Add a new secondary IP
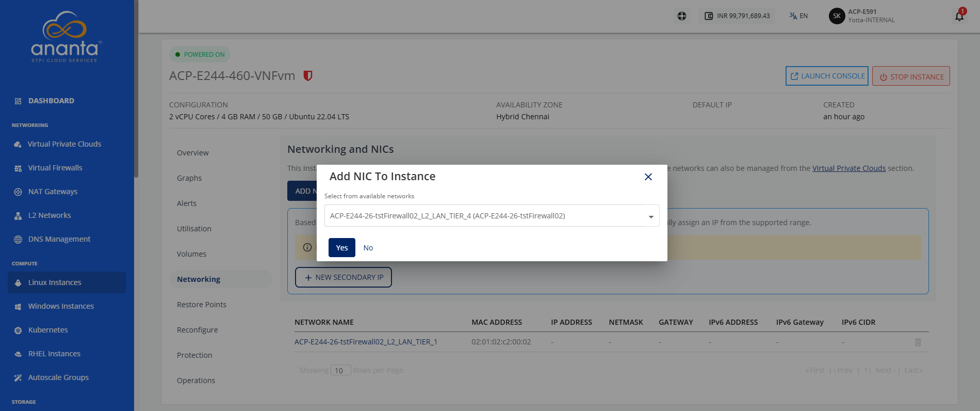This screenshot has height=411, width=980. tap(344, 277)
